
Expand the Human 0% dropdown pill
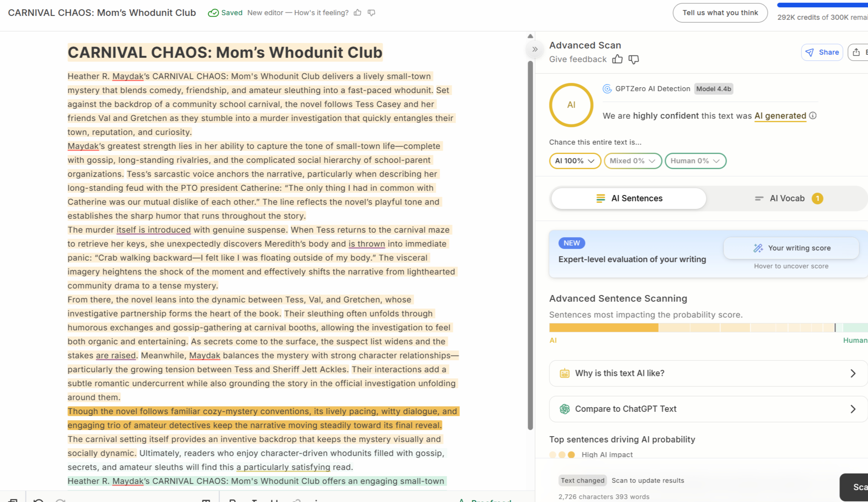coord(695,161)
